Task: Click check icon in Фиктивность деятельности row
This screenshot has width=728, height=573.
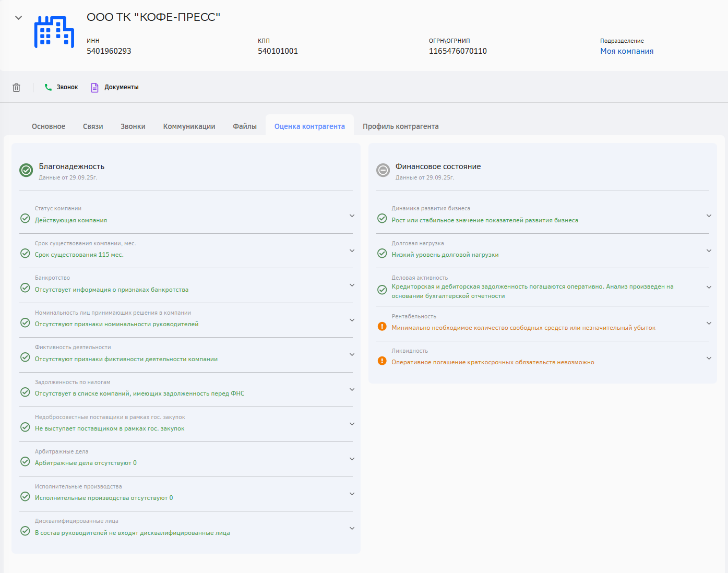Action: (x=25, y=357)
